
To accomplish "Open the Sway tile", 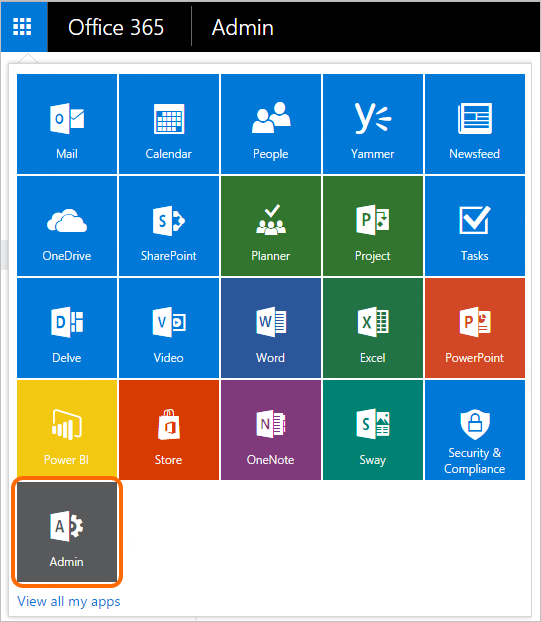I will (x=373, y=430).
